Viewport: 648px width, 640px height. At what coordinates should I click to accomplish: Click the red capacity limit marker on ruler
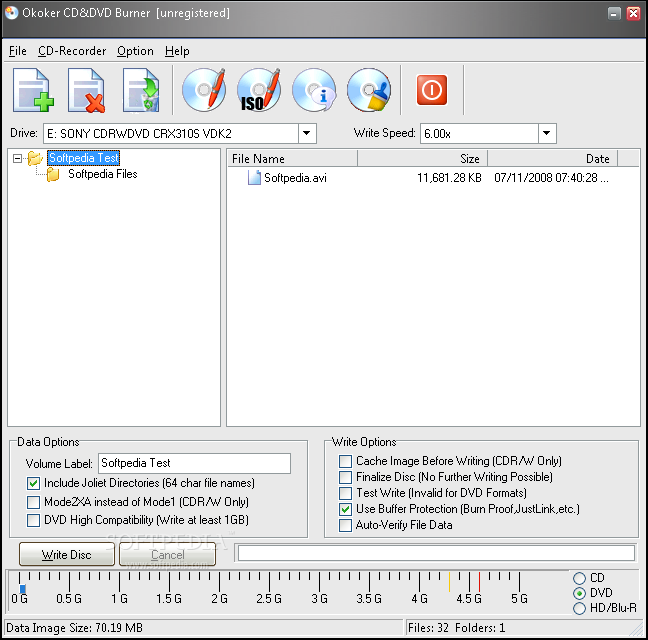tap(479, 582)
